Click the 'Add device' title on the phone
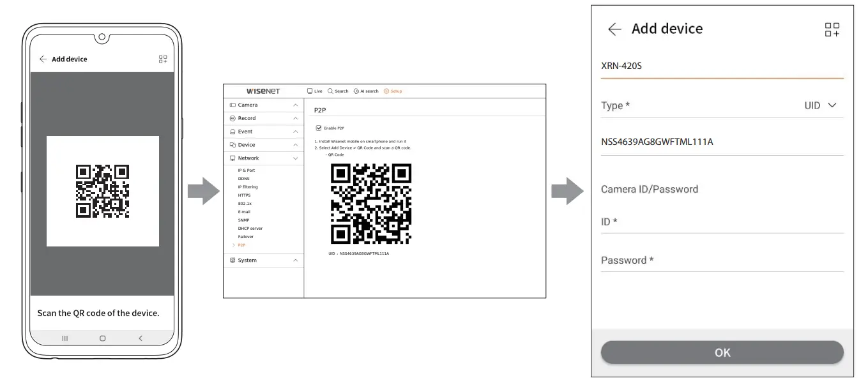The width and height of the screenshot is (868, 385). [x=70, y=59]
